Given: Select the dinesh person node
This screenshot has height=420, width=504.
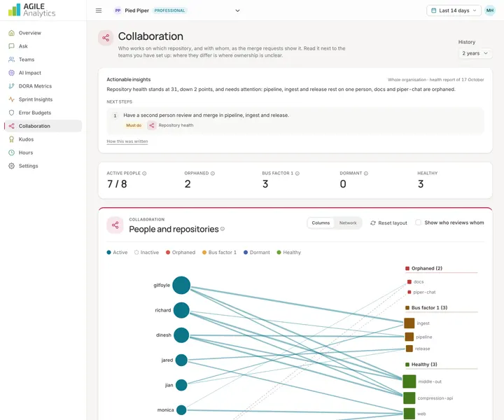Looking at the screenshot, I should click(181, 335).
